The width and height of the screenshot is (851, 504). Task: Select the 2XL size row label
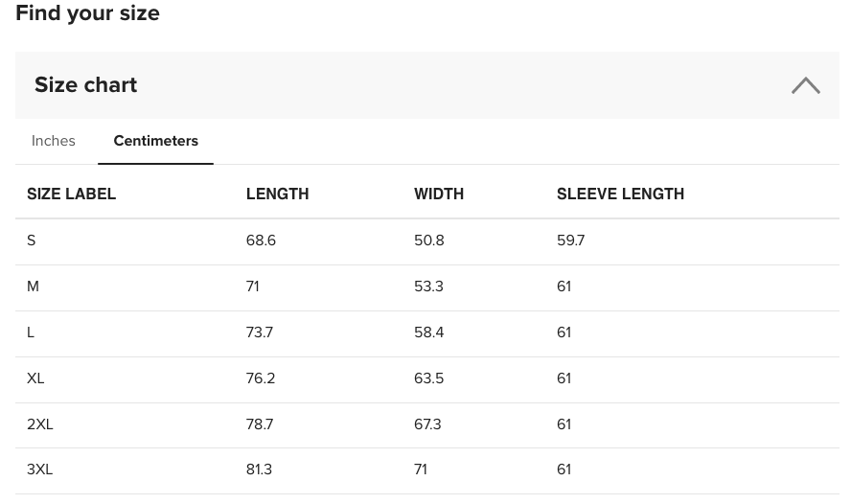click(x=39, y=424)
